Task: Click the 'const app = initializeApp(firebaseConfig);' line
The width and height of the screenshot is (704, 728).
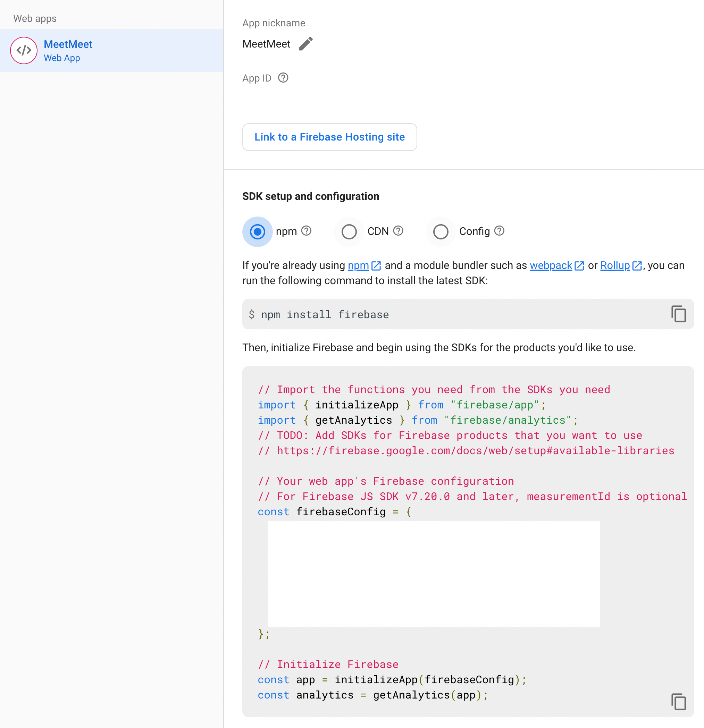Action: click(392, 680)
